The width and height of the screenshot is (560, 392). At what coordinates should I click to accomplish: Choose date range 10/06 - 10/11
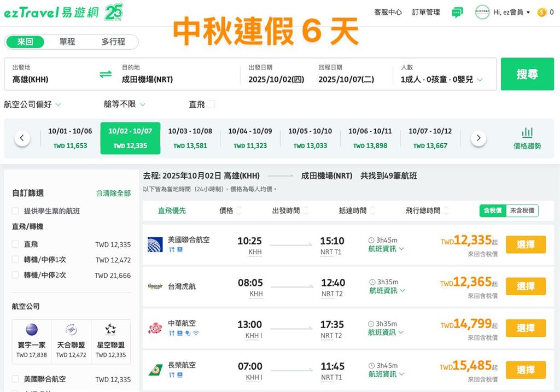click(x=370, y=138)
